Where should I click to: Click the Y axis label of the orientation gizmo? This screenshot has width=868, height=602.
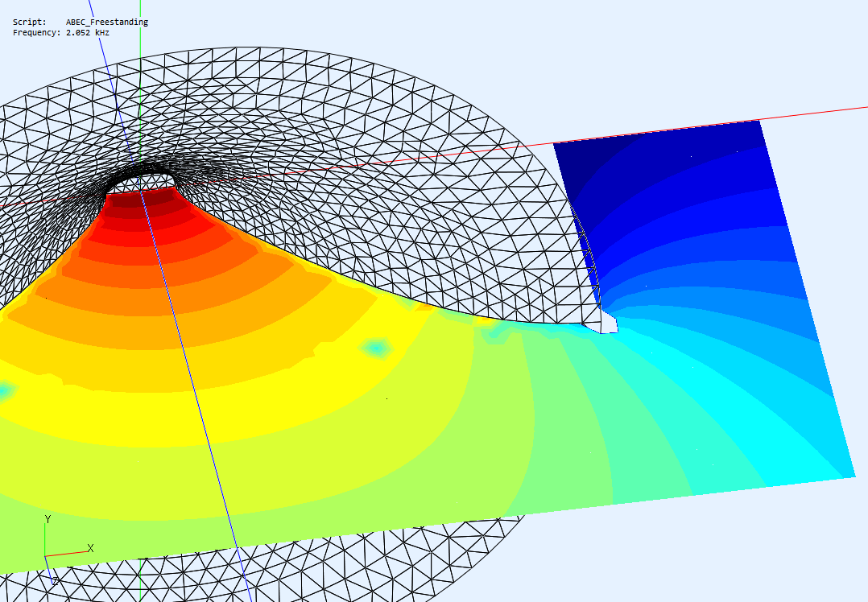tap(48, 519)
